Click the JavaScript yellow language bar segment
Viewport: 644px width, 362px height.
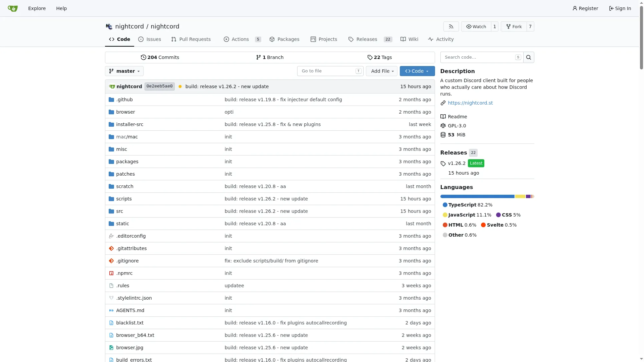[520, 196]
